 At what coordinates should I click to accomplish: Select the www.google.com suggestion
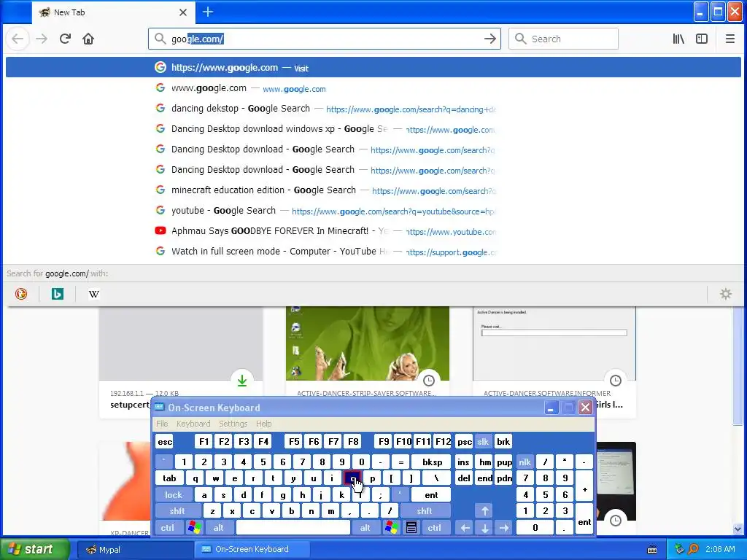pos(373,88)
